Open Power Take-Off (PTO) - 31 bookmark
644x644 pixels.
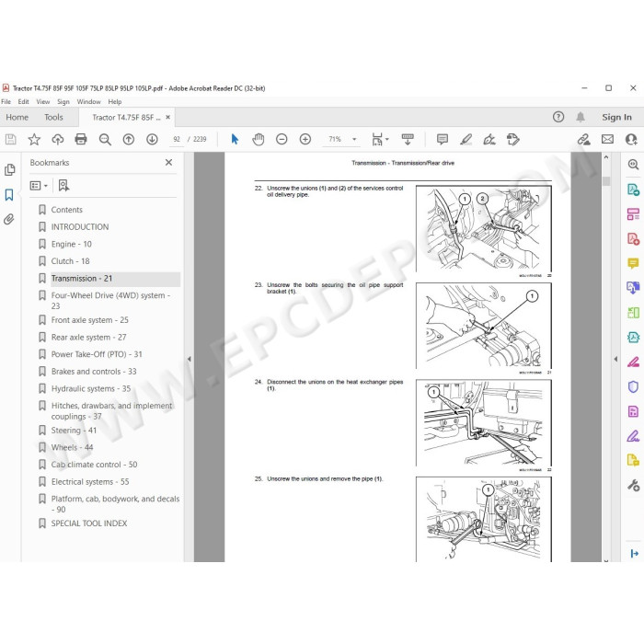pyautogui.click(x=97, y=354)
